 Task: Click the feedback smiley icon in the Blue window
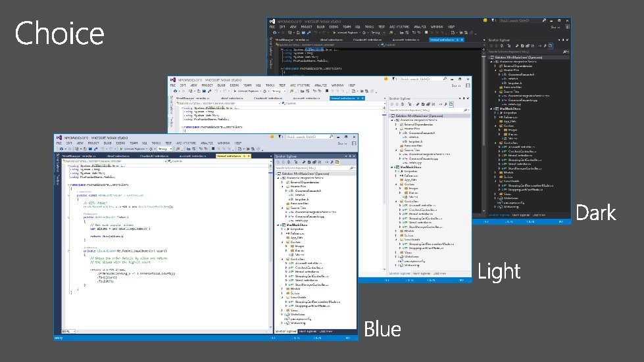(272, 137)
